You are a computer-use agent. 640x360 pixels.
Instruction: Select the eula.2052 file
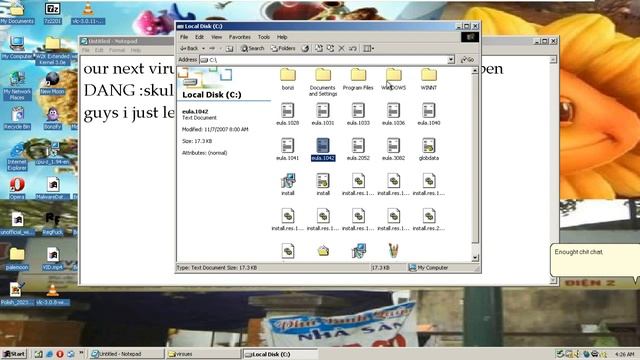coord(358,149)
